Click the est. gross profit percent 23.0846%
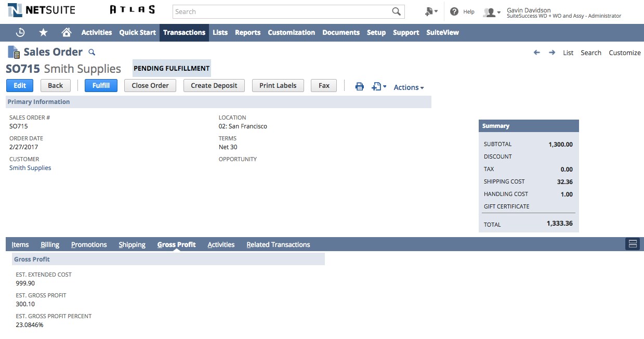644x339 pixels. click(x=30, y=325)
